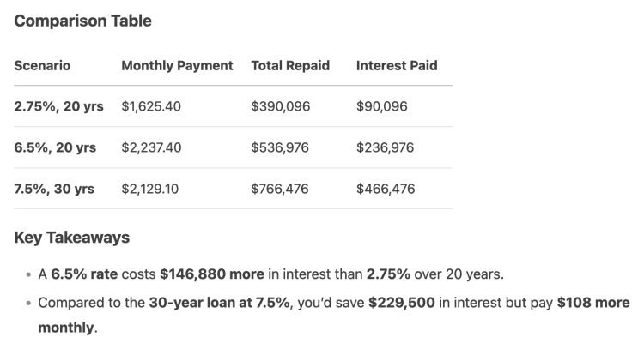
Task: Click the Comparison Table heading
Action: pos(82,21)
